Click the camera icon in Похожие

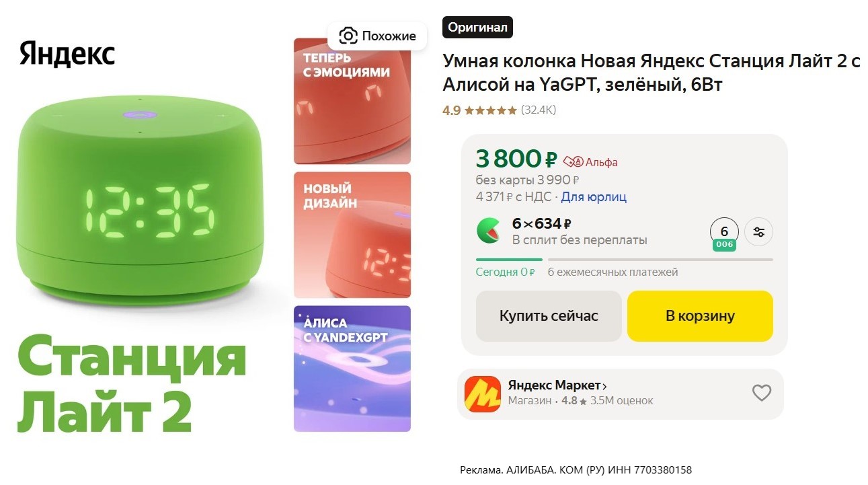pyautogui.click(x=348, y=36)
